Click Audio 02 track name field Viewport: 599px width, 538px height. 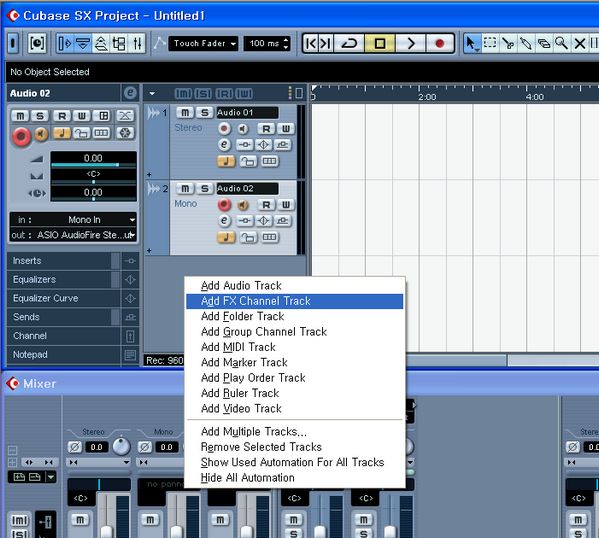tap(247, 188)
